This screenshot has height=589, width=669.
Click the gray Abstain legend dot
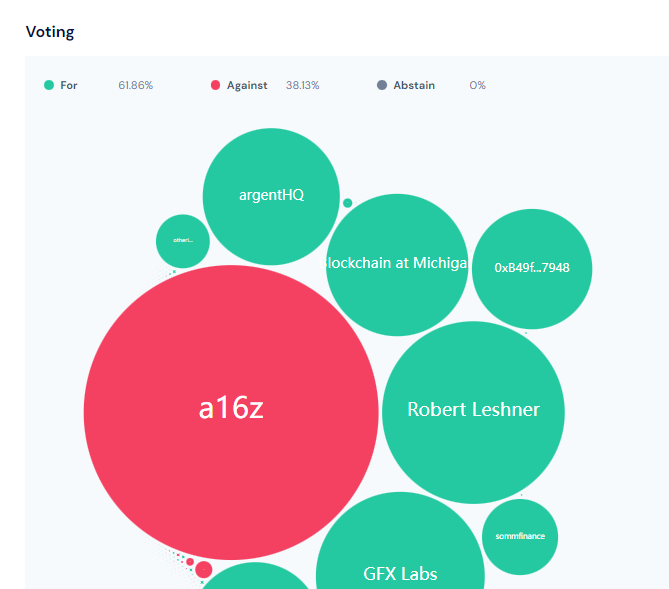tap(381, 86)
